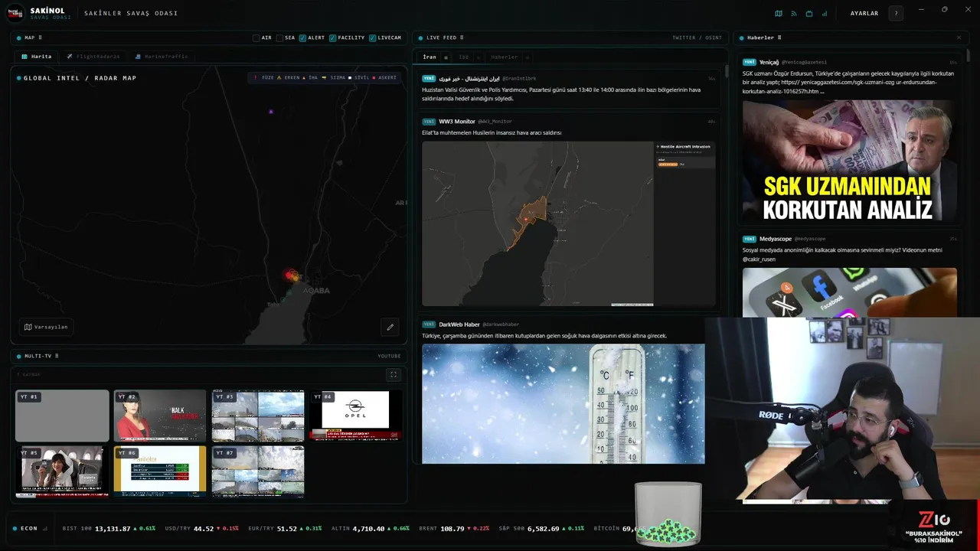Click the ASKERİ legend item
Image resolution: width=980 pixels, height=551 pixels.
click(384, 77)
